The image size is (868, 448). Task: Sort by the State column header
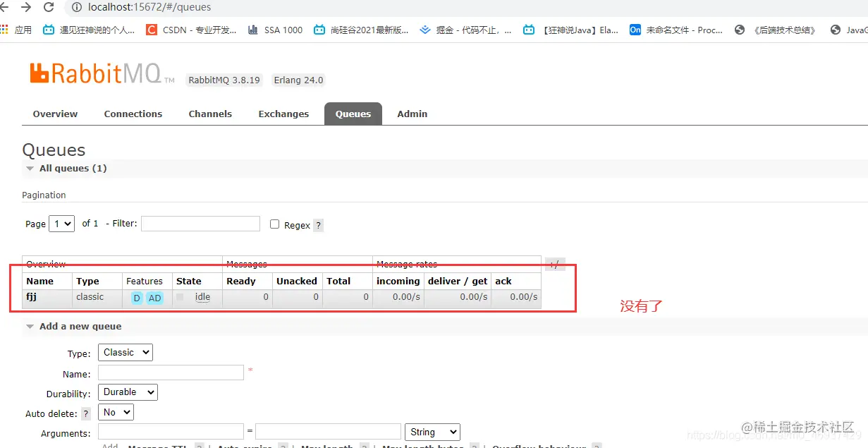tap(189, 281)
